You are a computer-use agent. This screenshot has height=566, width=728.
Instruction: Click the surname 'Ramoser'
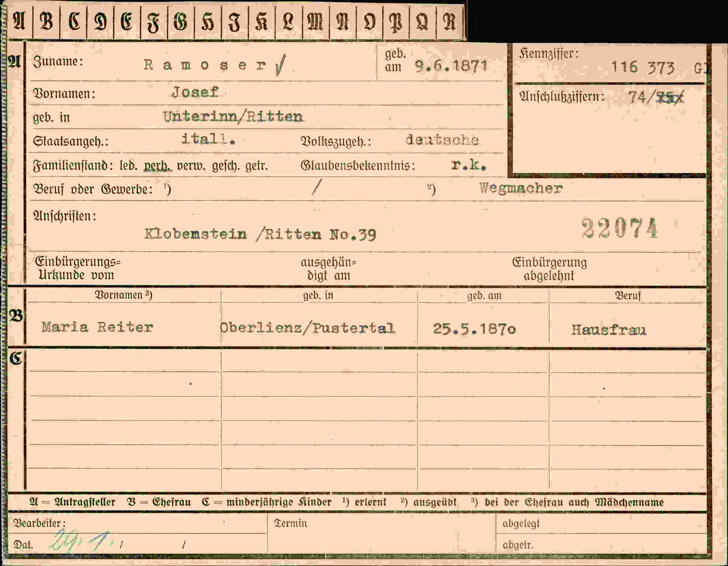pos(205,65)
